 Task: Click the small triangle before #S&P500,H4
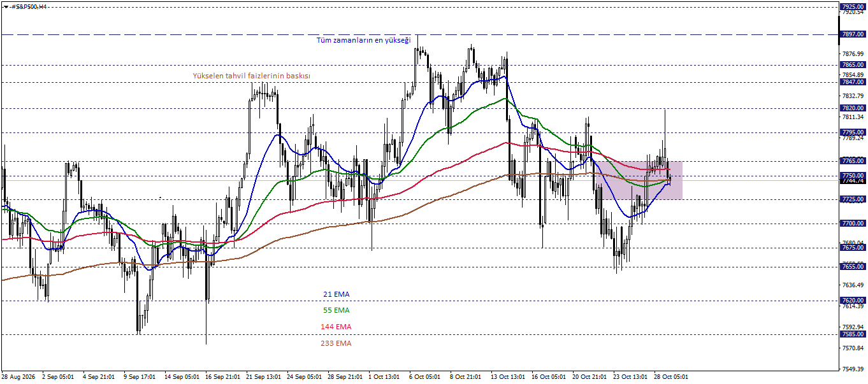[6, 6]
